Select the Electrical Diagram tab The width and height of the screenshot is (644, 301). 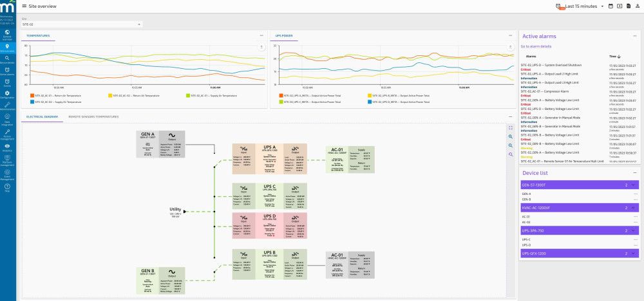(41, 117)
